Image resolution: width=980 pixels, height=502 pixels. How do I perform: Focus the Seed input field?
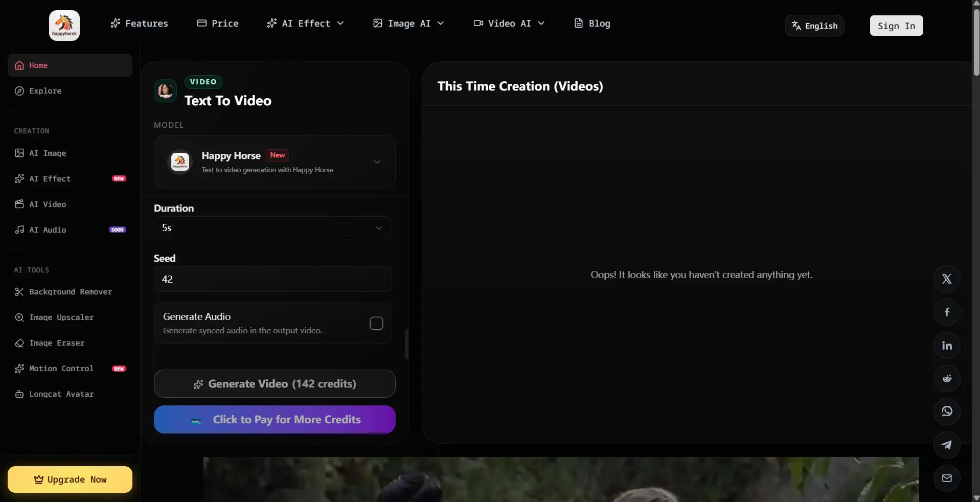click(272, 279)
